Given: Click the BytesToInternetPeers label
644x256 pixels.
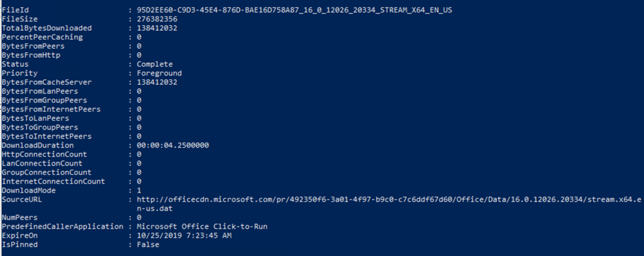Looking at the screenshot, I should point(47,136).
